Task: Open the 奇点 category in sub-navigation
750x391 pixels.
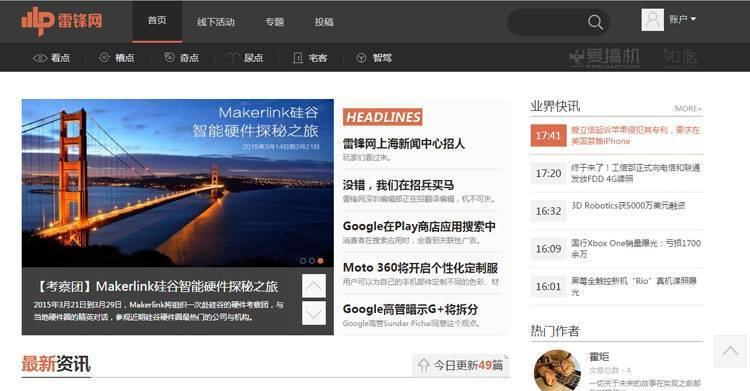Action: pyautogui.click(x=181, y=58)
